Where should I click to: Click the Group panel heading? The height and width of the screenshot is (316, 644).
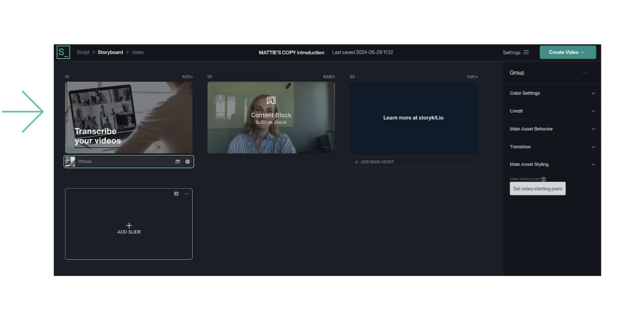click(517, 73)
